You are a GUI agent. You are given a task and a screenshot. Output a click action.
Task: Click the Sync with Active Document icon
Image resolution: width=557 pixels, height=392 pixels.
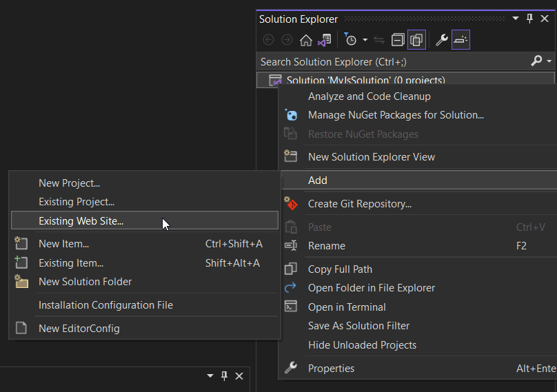click(x=379, y=40)
